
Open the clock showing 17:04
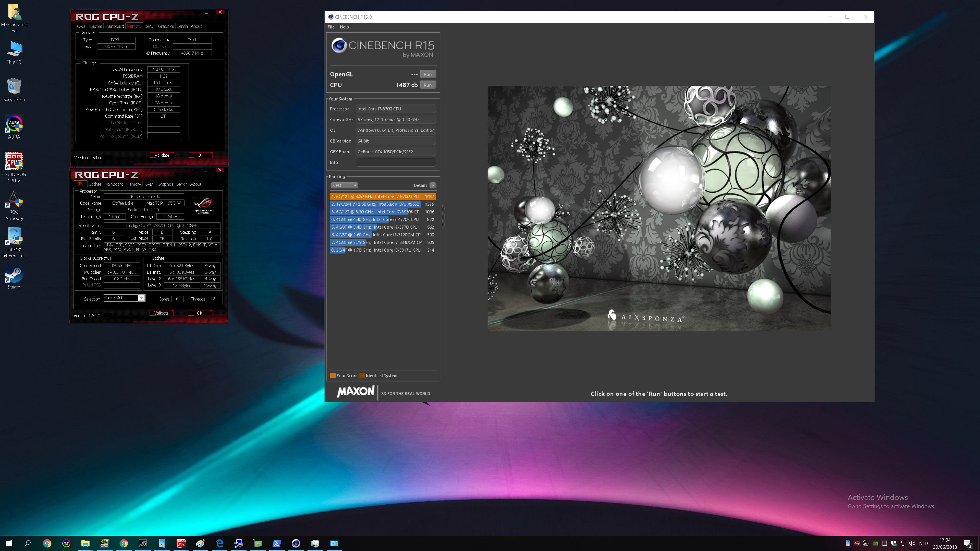click(945, 543)
